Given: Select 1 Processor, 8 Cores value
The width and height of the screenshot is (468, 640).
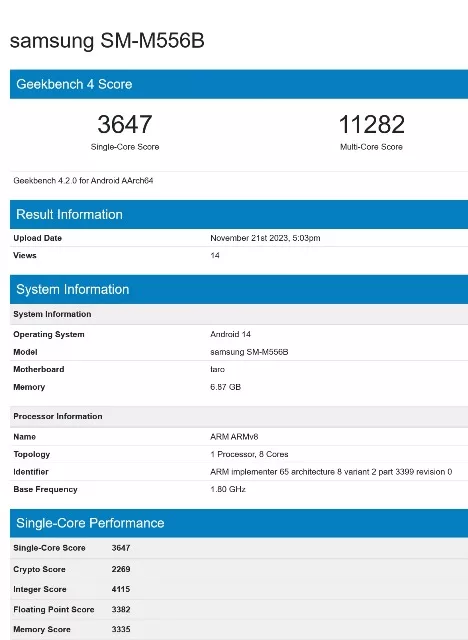Looking at the screenshot, I should coord(249,454).
